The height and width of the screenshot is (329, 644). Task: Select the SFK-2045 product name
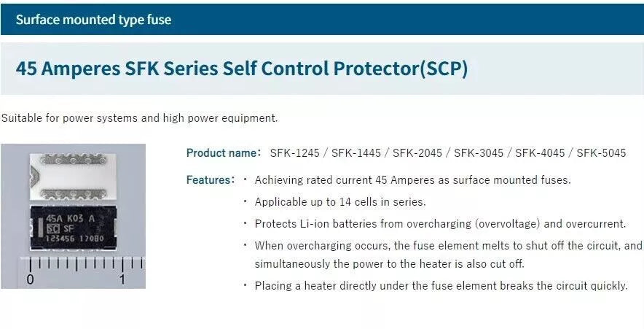pos(417,153)
